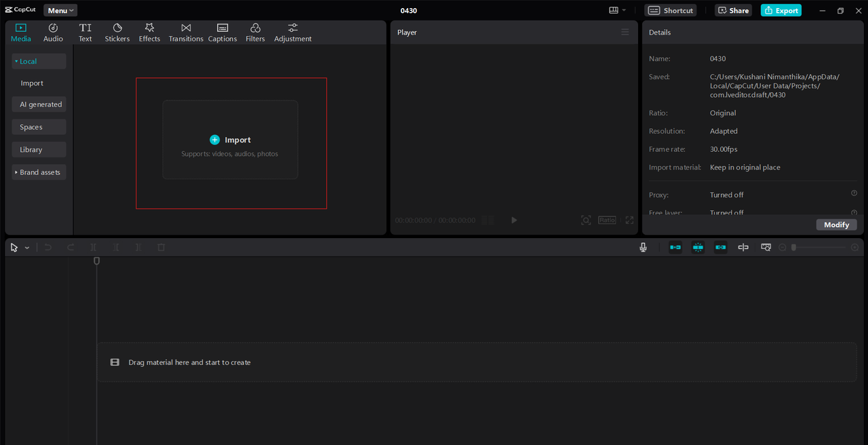Toggle the preview axis icon

click(743, 248)
